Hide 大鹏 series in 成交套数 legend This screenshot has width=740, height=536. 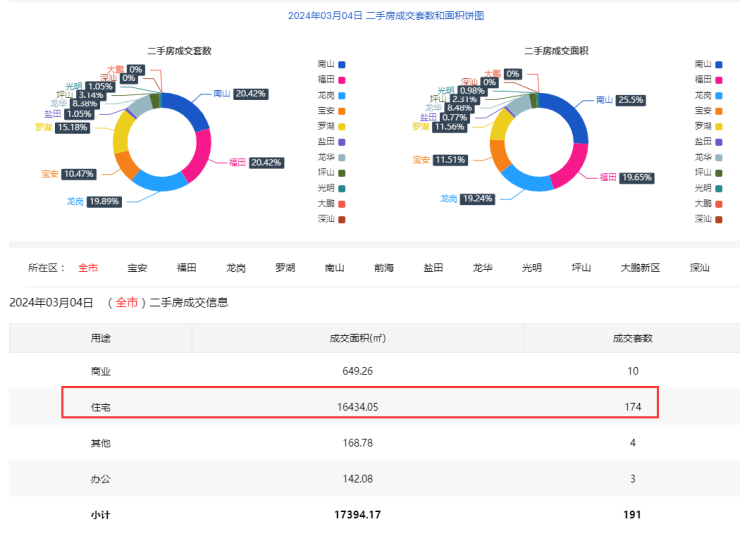(331, 203)
